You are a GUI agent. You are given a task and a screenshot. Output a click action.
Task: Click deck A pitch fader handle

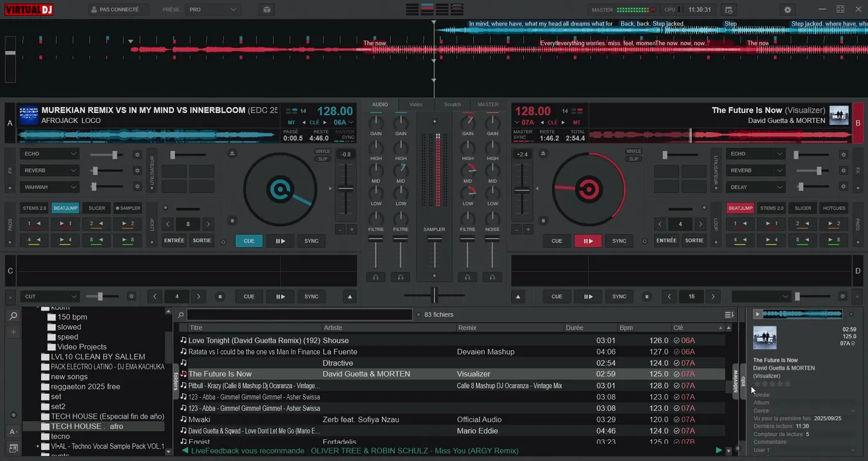coord(346,188)
